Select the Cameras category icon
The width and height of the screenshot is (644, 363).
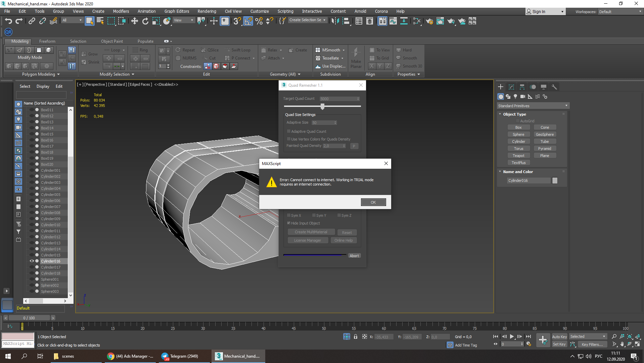tap(523, 97)
